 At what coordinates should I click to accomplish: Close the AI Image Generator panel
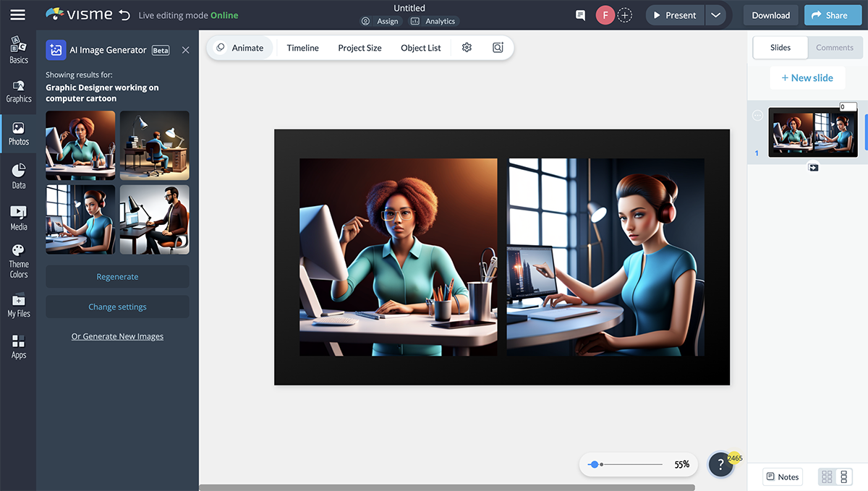tap(185, 50)
